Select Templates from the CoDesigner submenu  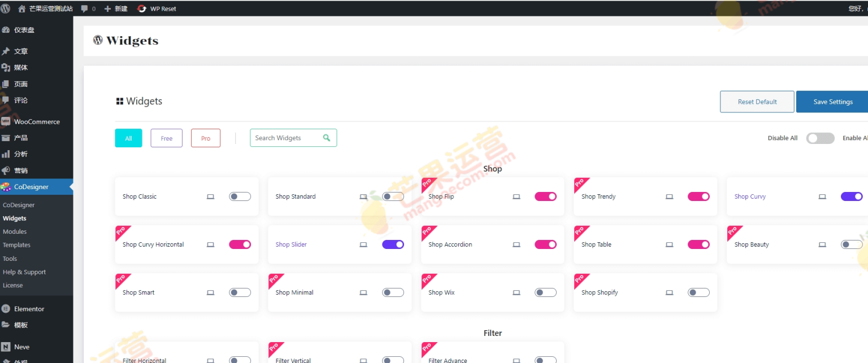point(16,244)
